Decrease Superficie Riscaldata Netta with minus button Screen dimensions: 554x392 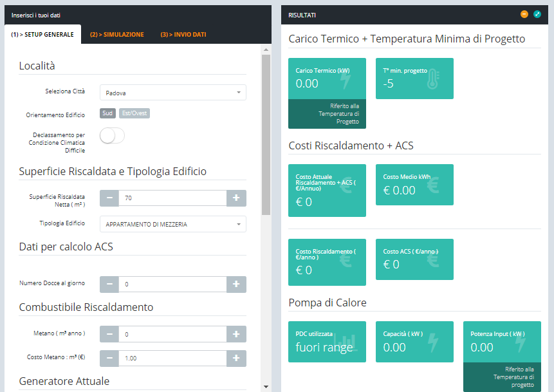pyautogui.click(x=109, y=198)
